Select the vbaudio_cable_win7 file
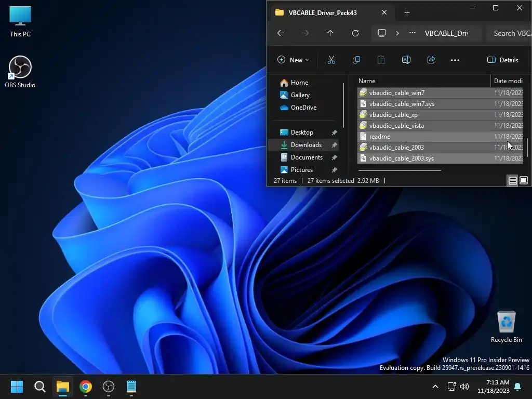Viewport: 532px width, 399px height. [440, 92]
